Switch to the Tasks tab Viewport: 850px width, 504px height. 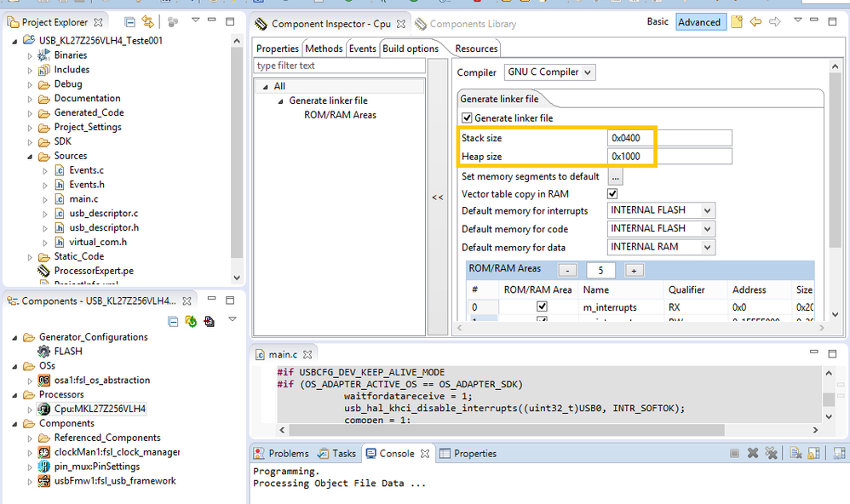point(337,453)
